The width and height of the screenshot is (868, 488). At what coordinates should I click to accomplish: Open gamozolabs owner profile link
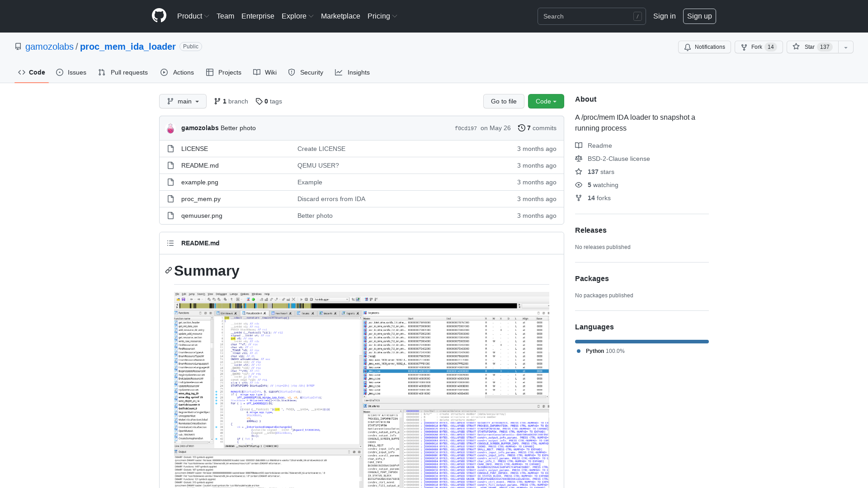click(x=49, y=47)
